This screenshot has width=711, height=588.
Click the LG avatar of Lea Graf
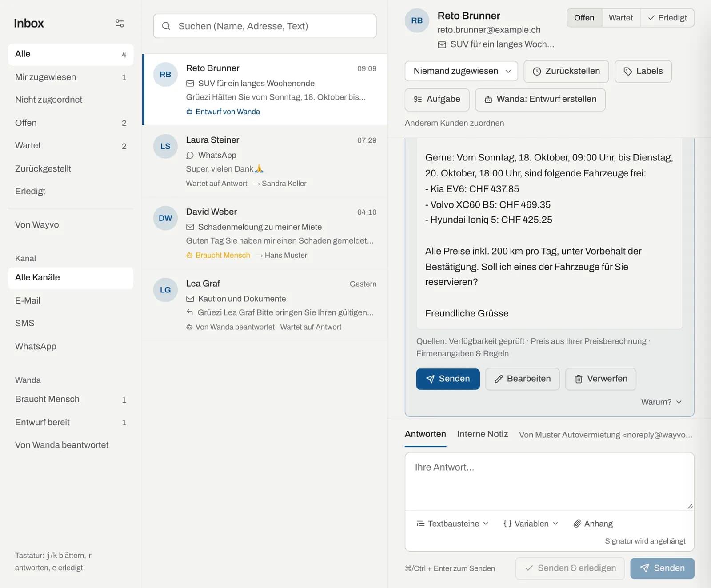[x=165, y=290]
